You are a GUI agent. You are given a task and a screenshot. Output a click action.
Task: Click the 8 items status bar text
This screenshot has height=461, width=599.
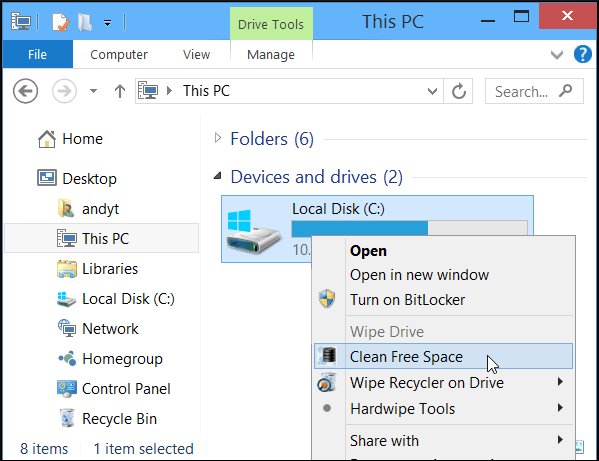click(x=44, y=449)
